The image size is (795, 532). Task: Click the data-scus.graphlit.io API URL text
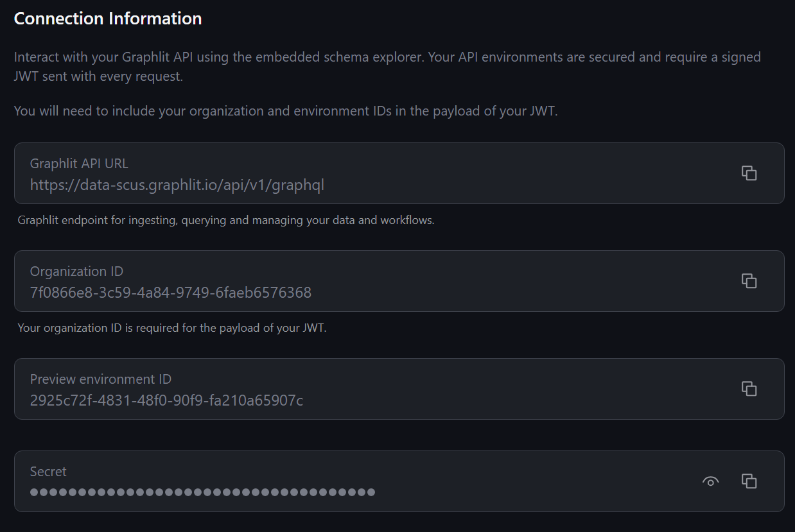(x=177, y=185)
